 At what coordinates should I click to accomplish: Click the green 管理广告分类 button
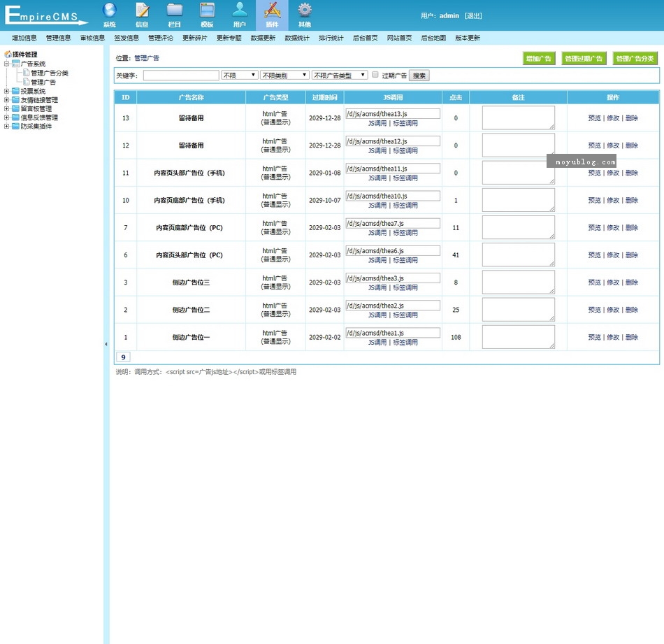635,59
